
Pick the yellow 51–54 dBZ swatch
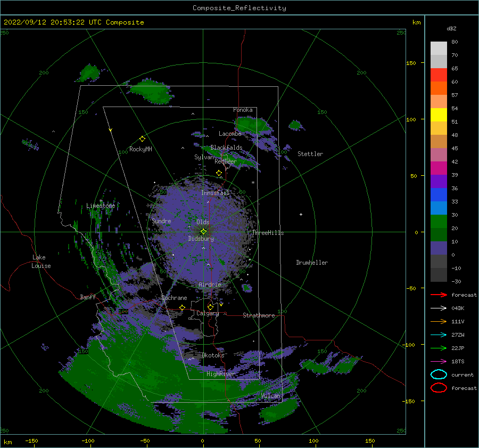click(439, 115)
